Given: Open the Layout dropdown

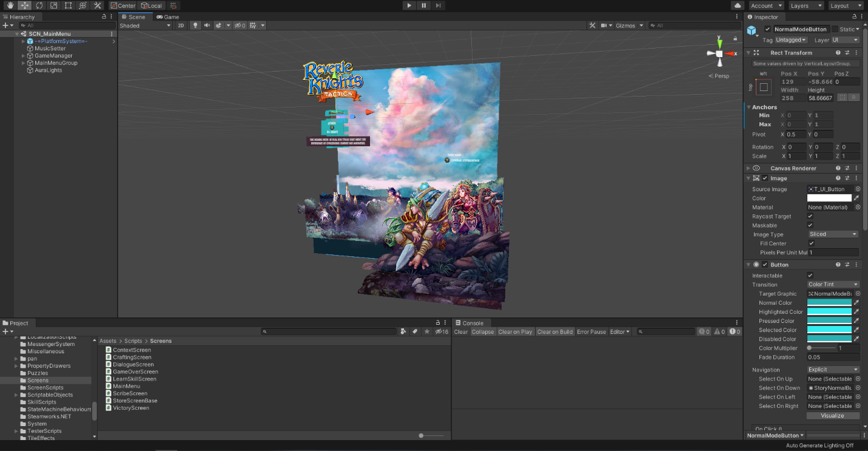Looking at the screenshot, I should pos(845,5).
